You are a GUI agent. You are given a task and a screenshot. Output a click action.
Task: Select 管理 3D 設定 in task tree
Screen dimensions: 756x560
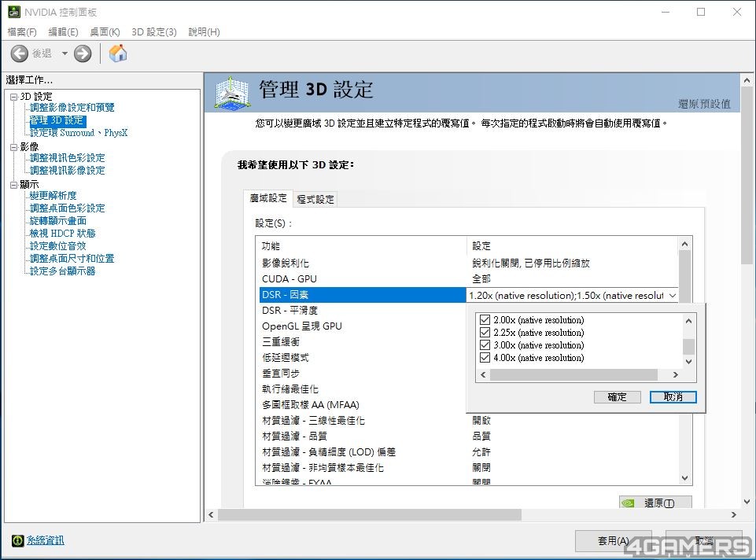tap(57, 120)
